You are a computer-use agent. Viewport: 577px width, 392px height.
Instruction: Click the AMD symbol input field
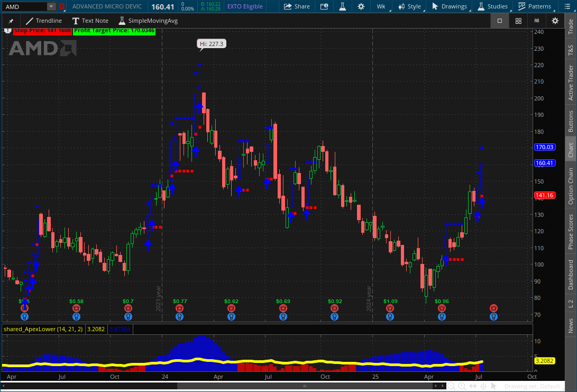[25, 6]
